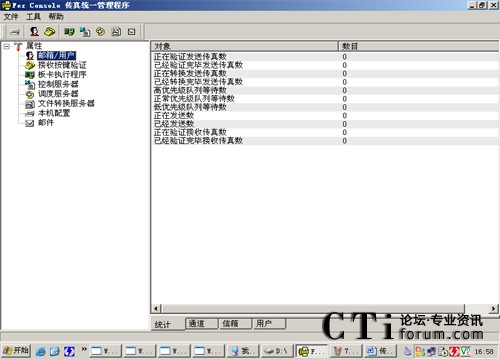
Task: Collapse the 属性 root tree node
Action: (x=6, y=46)
